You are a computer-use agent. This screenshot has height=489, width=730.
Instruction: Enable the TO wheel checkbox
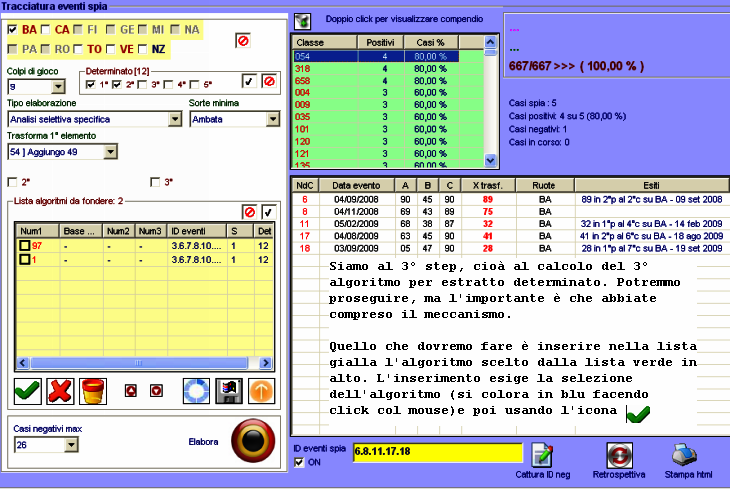point(80,48)
